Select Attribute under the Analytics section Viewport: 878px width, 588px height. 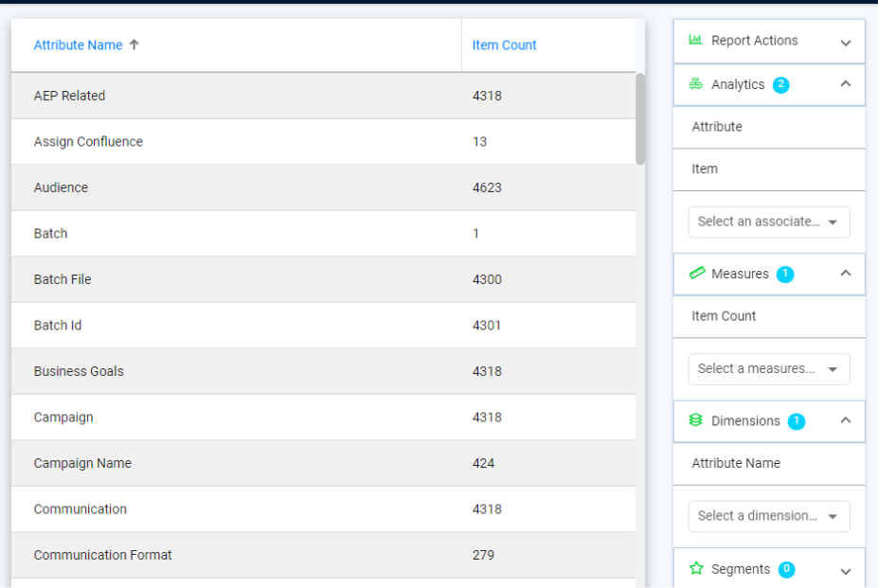pyautogui.click(x=715, y=126)
